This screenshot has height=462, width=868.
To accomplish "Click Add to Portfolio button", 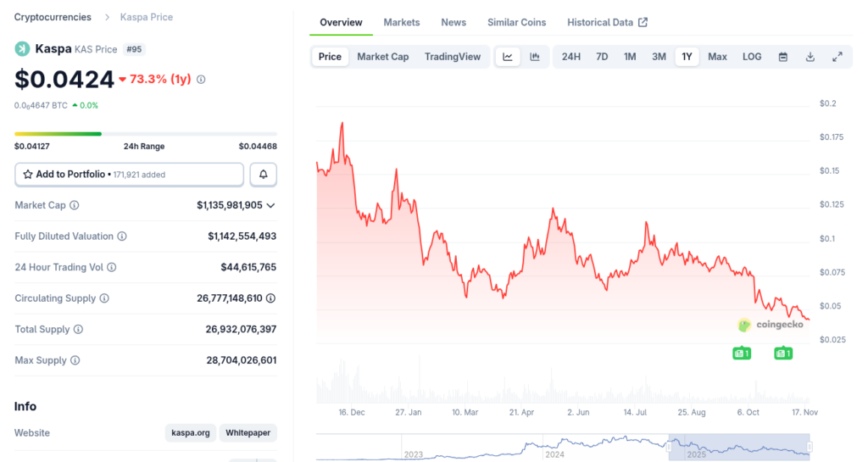I will pyautogui.click(x=130, y=174).
